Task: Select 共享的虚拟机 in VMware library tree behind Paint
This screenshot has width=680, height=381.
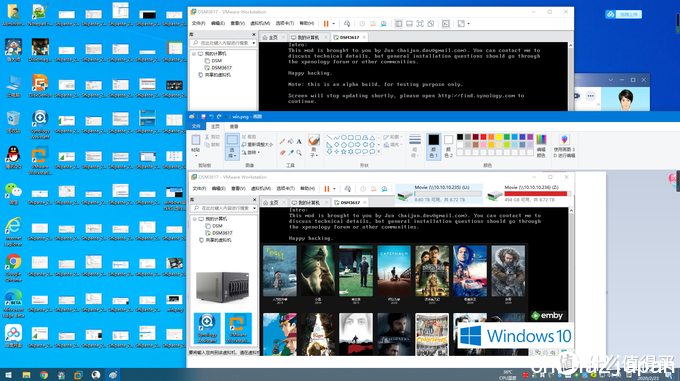Action: pyautogui.click(x=218, y=75)
